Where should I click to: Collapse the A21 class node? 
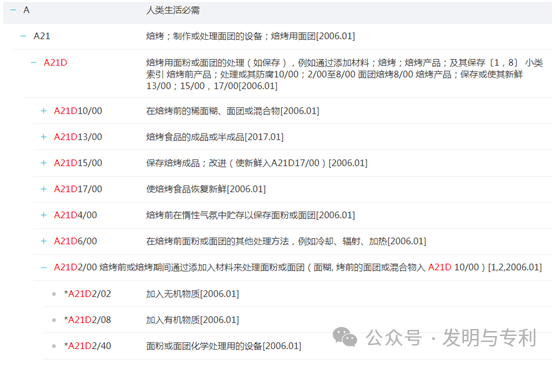[x=23, y=36]
